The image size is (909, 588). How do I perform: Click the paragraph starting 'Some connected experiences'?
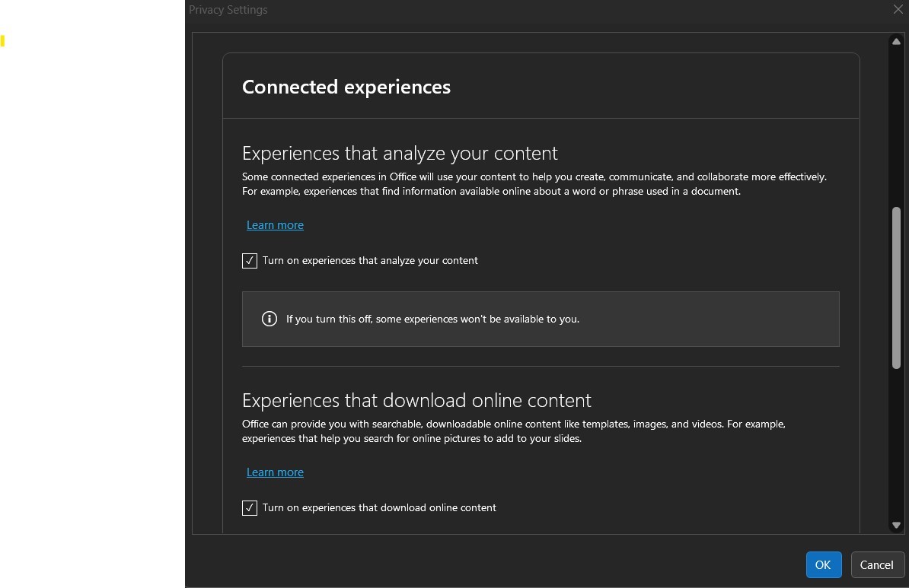point(534,183)
